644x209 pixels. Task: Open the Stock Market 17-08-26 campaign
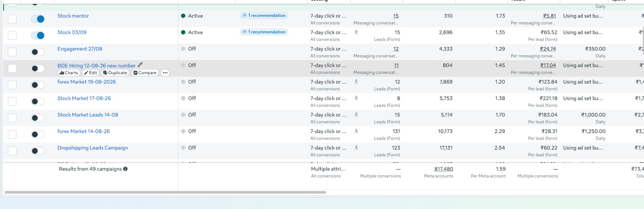pyautogui.click(x=84, y=98)
